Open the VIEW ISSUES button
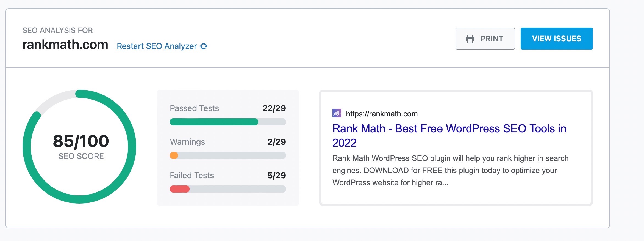Viewport: 644px width, 241px height. (x=557, y=39)
